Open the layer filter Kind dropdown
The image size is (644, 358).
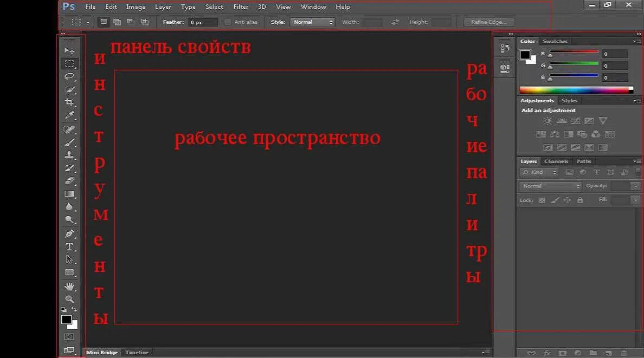(539, 172)
